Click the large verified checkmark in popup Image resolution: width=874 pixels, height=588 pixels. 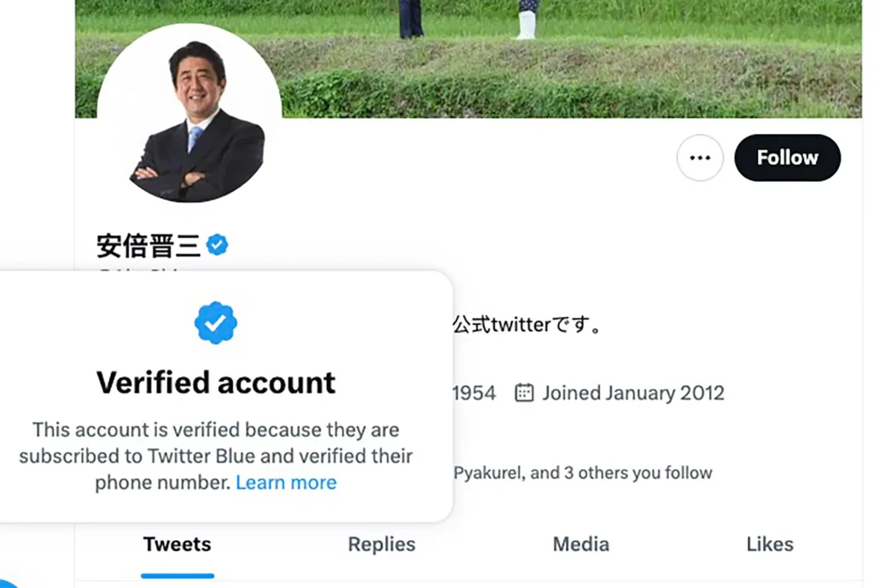216,323
